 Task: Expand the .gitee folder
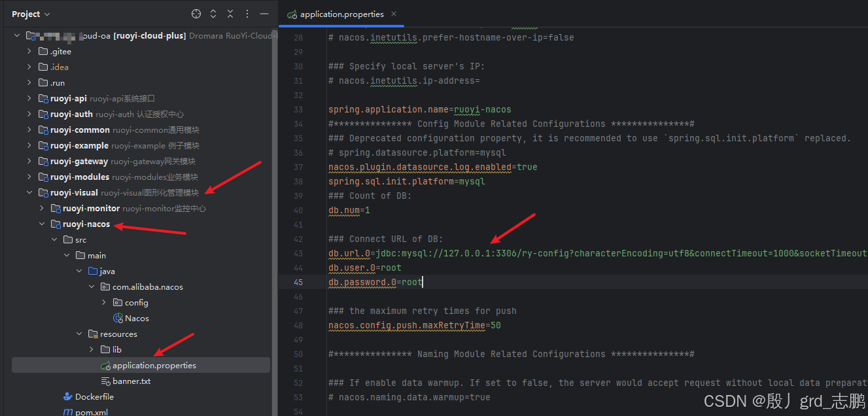29,51
